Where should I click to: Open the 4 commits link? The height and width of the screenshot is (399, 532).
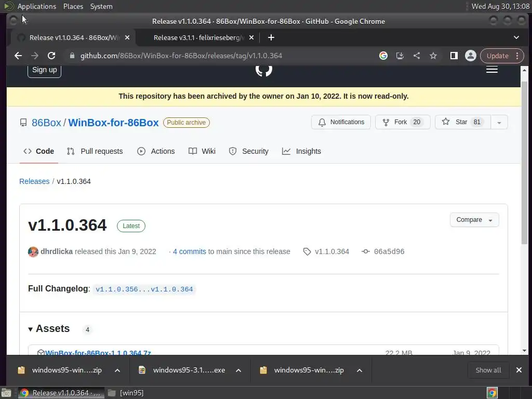(189, 252)
